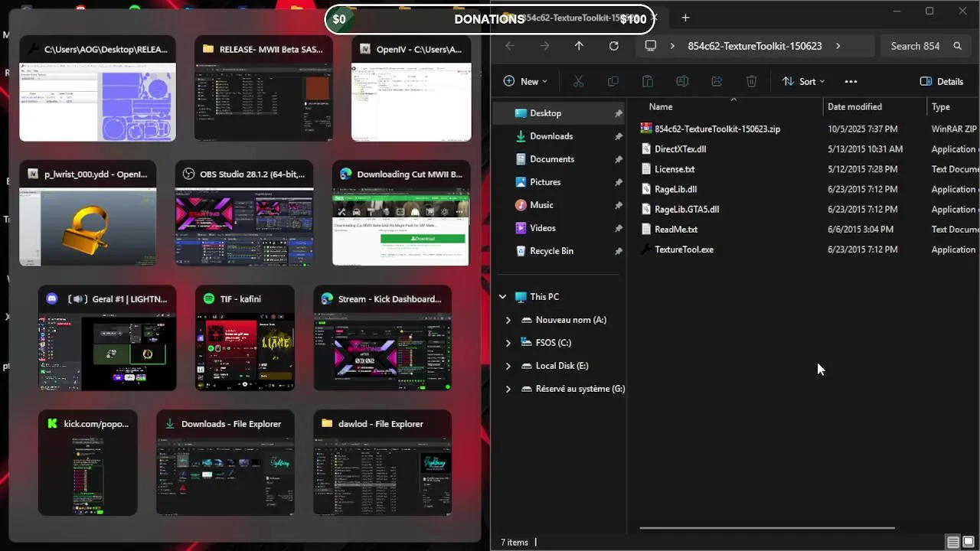The height and width of the screenshot is (551, 980).
Task: Expand the Local Disk (E:) node
Action: point(508,366)
